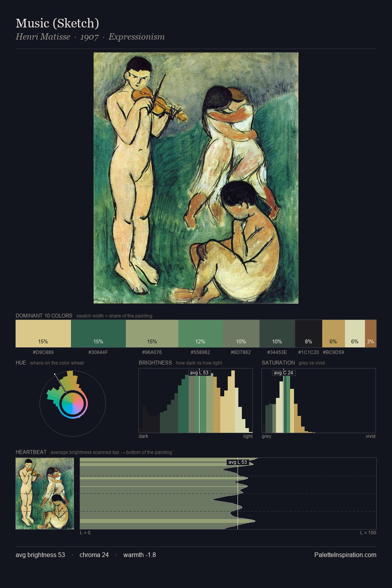
Task: Click the hex code '#D9C889' text
Action: (43, 352)
